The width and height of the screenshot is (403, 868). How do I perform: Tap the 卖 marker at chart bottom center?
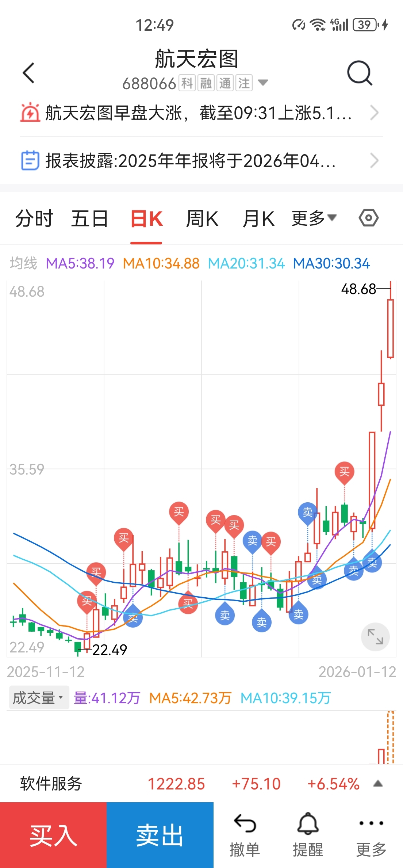262,621
